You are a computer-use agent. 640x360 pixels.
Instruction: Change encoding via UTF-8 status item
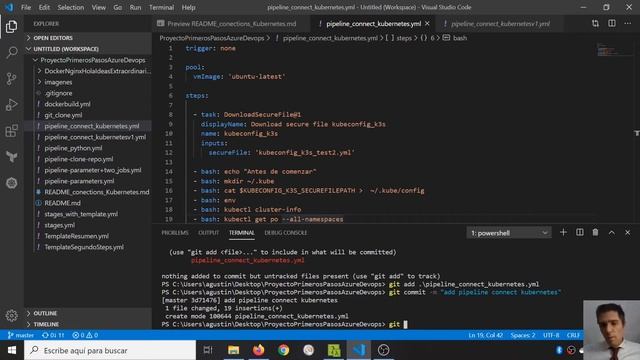tap(551, 335)
